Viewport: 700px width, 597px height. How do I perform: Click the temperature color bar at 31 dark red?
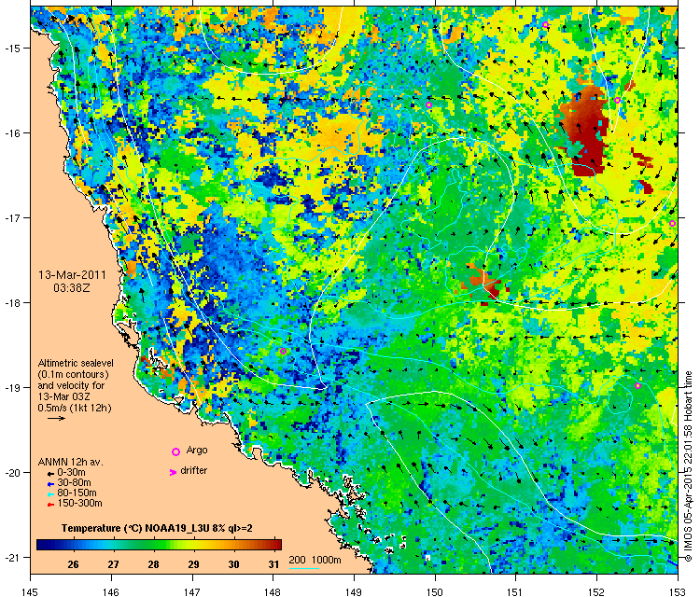274,545
